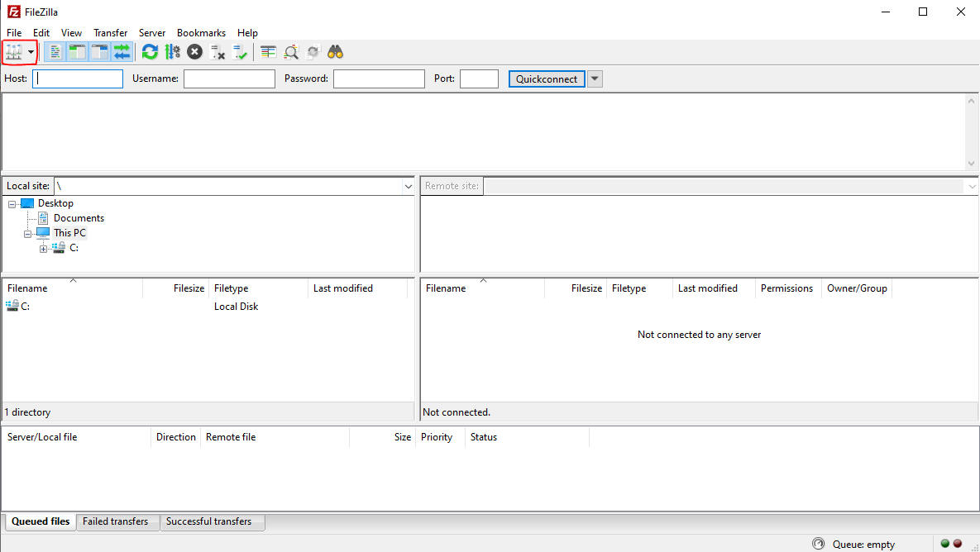
Task: Disconnect from the current server
Action: tap(218, 52)
